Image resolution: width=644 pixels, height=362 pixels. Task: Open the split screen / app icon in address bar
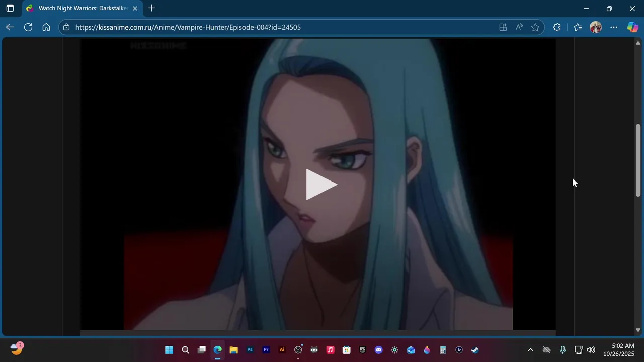[503, 27]
